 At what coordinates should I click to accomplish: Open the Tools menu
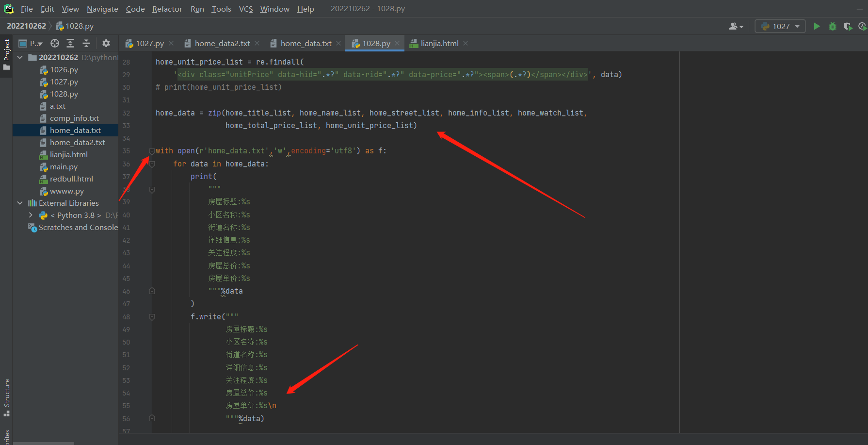(x=221, y=9)
